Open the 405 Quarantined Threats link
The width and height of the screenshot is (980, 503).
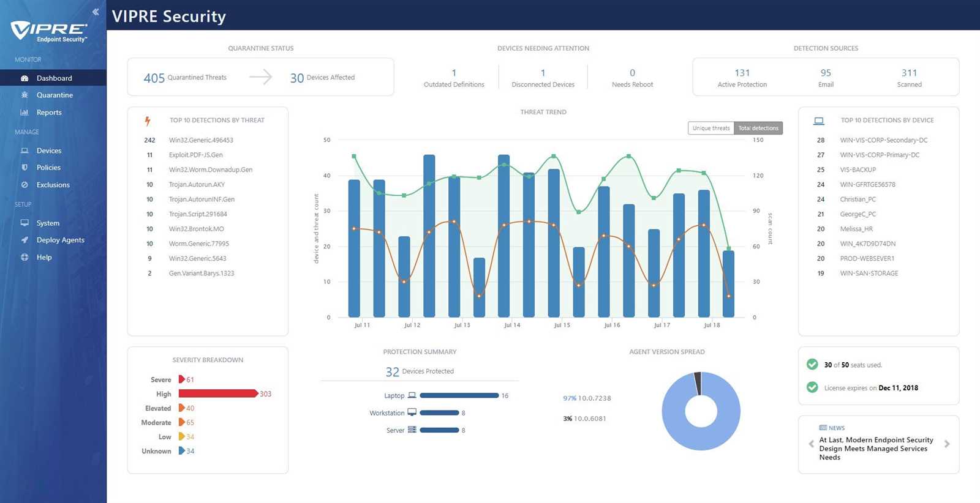point(185,78)
